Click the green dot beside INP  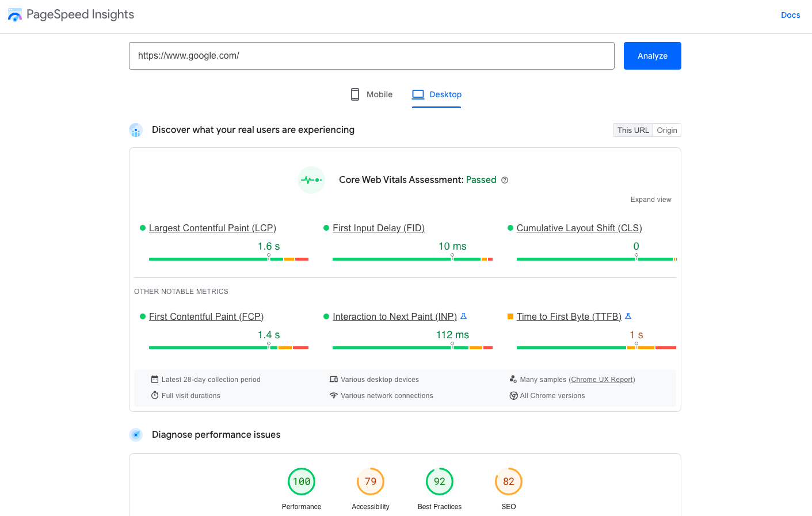pos(326,316)
